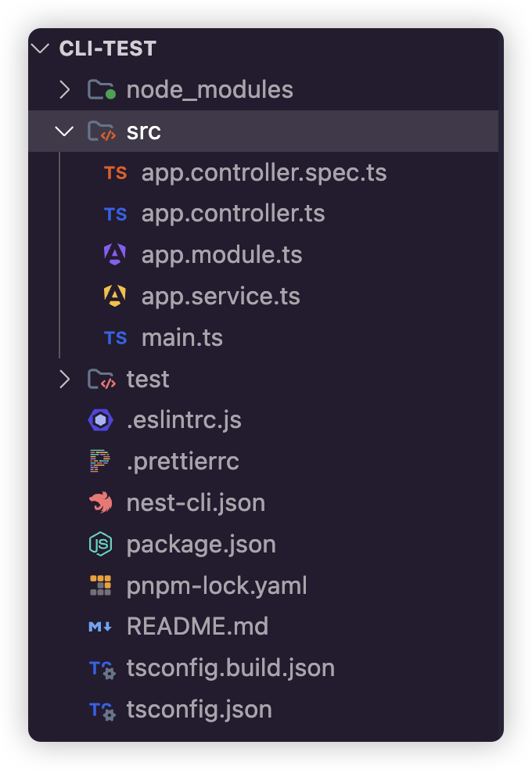Click the ESLint icon next to .eslintrc.js
The image size is (532, 770).
coord(100,420)
